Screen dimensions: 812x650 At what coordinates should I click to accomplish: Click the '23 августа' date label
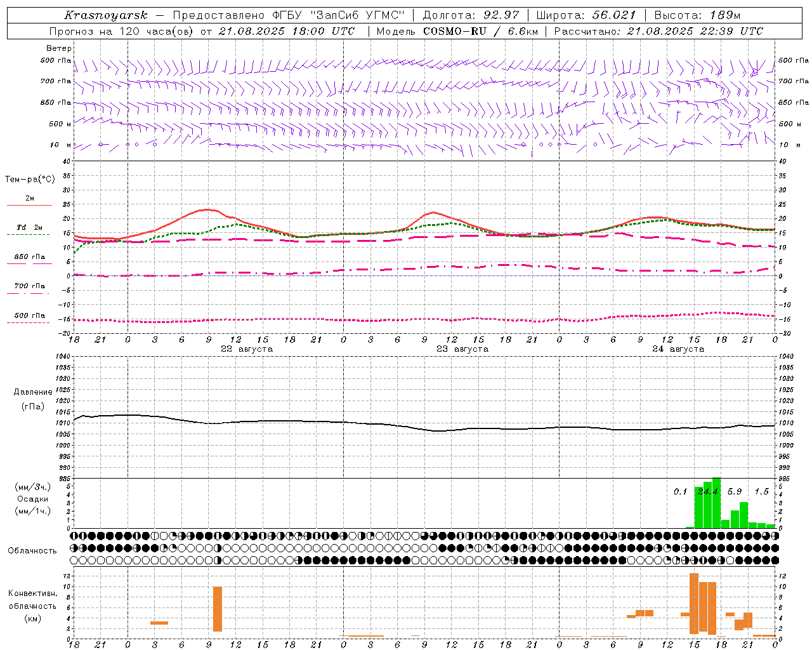click(462, 349)
